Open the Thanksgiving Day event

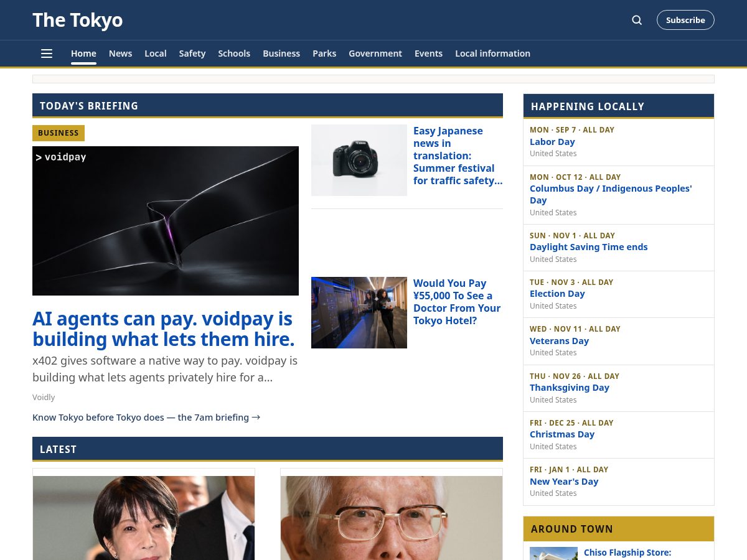pos(570,388)
